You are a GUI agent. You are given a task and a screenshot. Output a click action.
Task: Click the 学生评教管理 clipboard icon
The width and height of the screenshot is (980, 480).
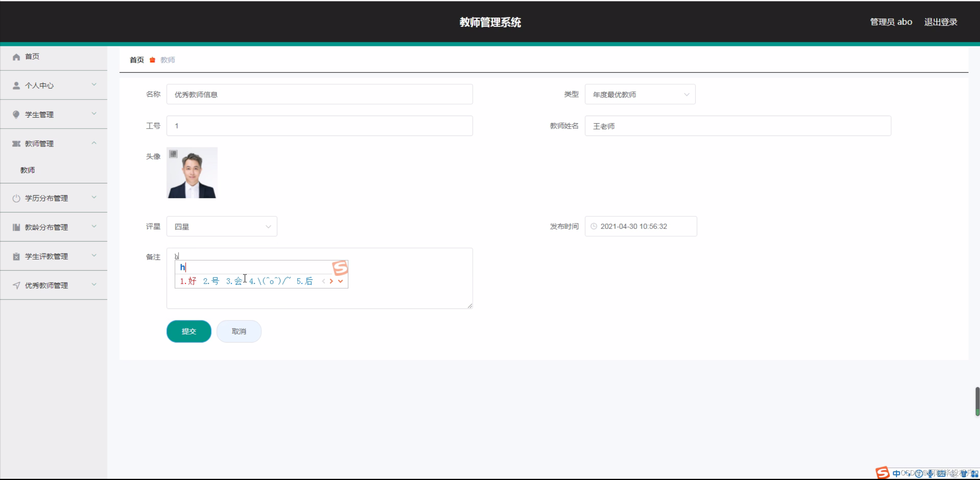(x=16, y=256)
